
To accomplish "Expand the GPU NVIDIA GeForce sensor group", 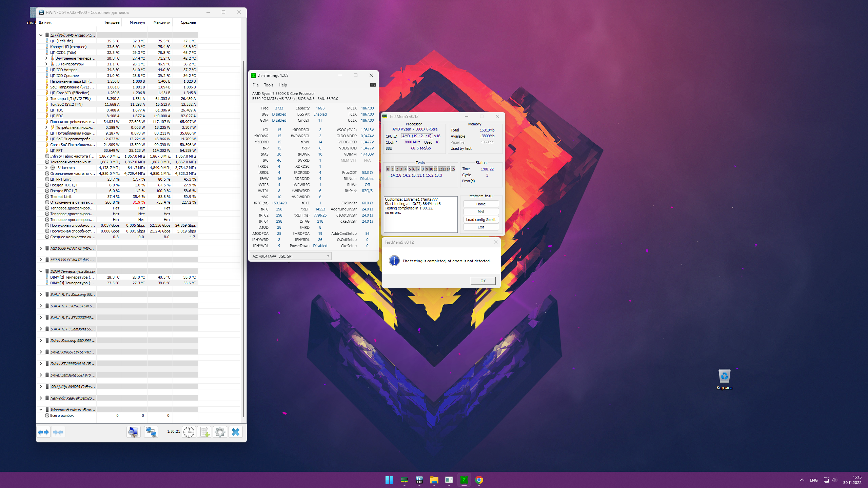I will point(41,387).
